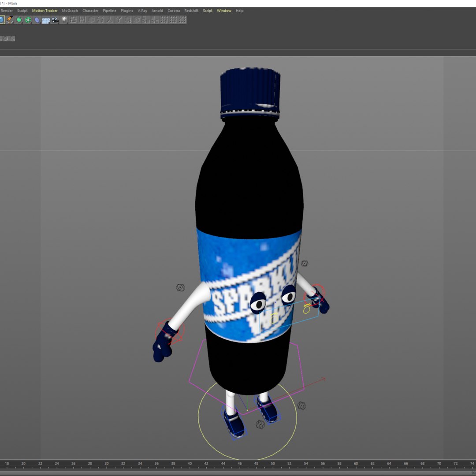476x476 pixels.
Task: Open the Character menu
Action: coord(90,11)
